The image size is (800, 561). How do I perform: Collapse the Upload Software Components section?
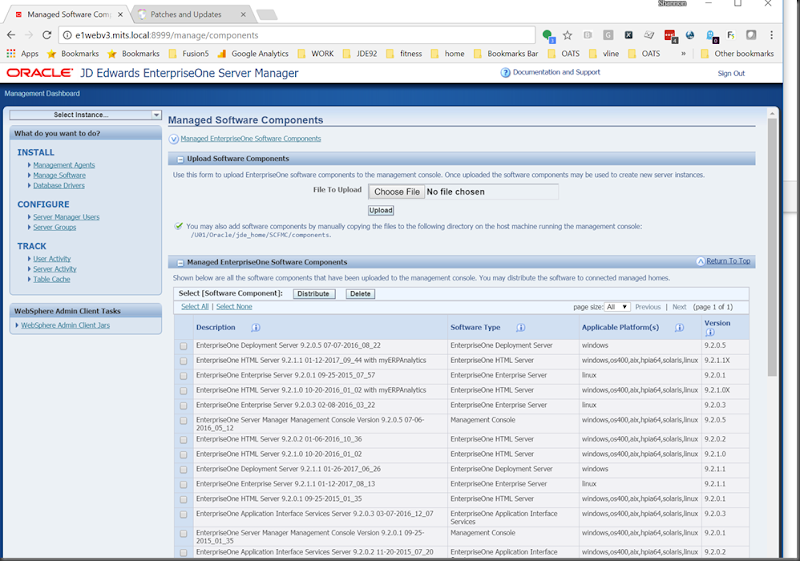point(180,159)
